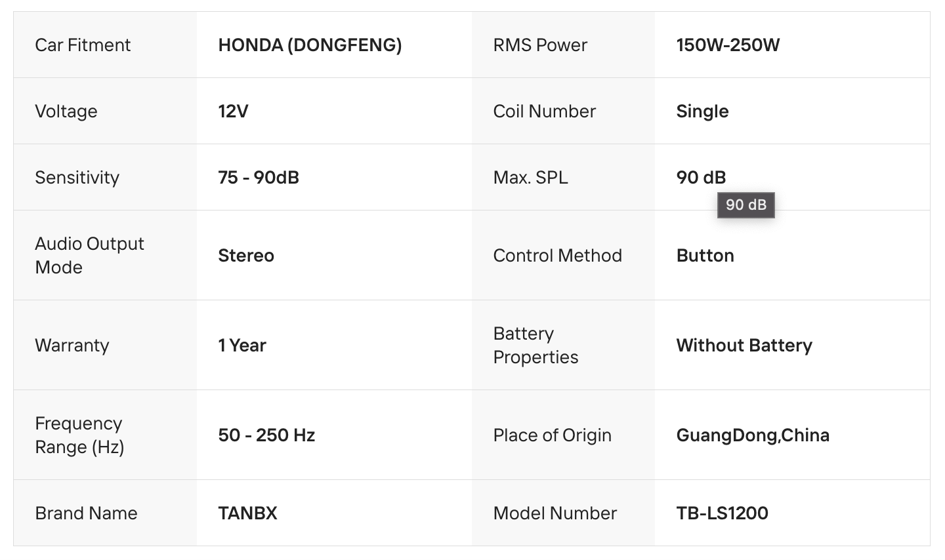Click the 12V voltage value
945x560 pixels.
[233, 111]
